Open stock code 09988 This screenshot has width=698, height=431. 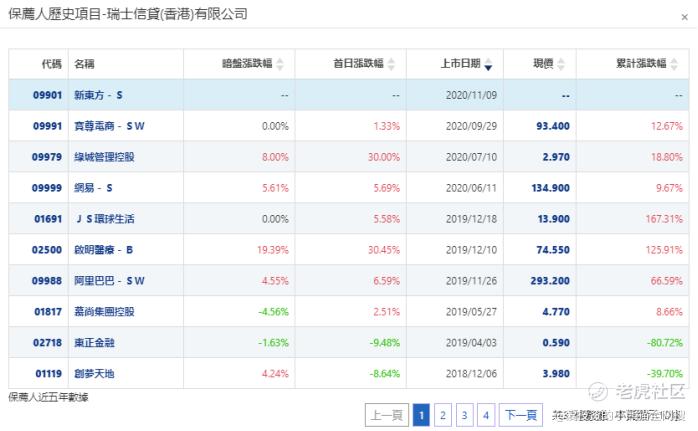pos(47,281)
